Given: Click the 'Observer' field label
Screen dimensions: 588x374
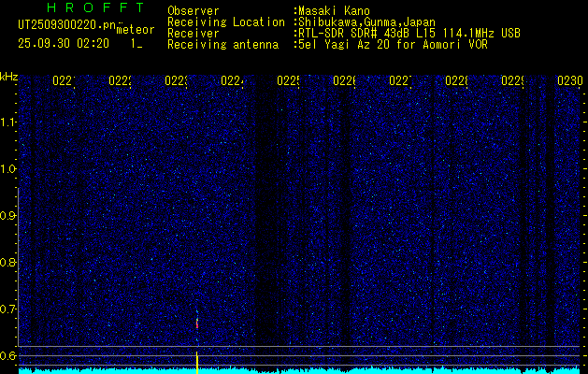Looking at the screenshot, I should [x=194, y=11].
